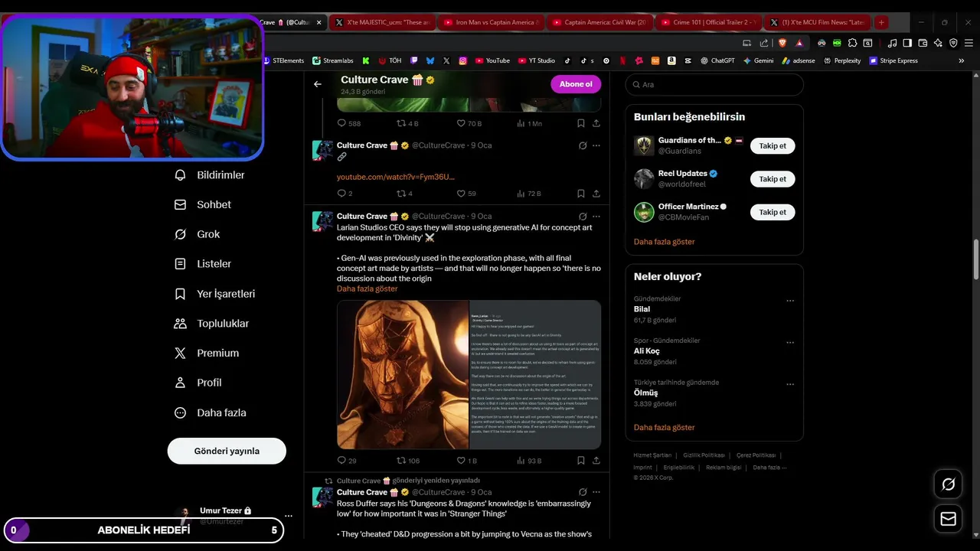Click the Ara search field

pyautogui.click(x=714, y=85)
